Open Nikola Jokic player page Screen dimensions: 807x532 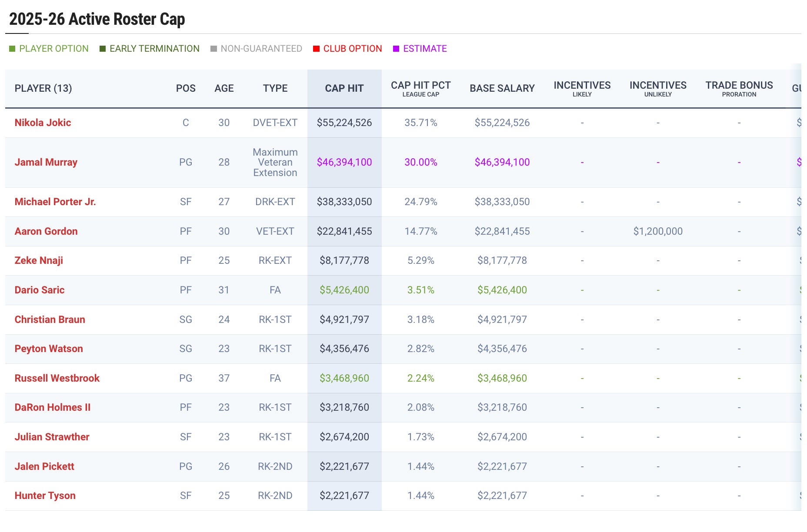click(x=43, y=123)
